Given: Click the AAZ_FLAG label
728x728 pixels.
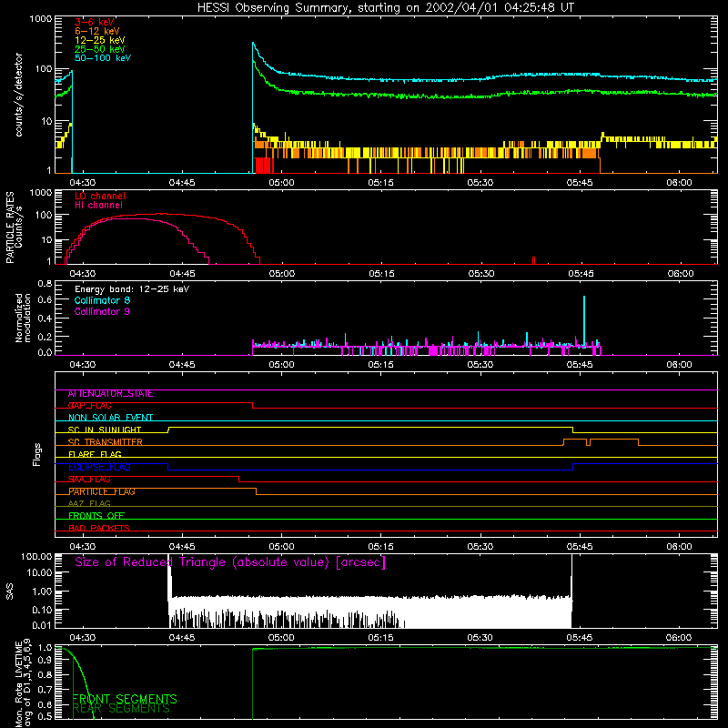Looking at the screenshot, I should pyautogui.click(x=89, y=504).
